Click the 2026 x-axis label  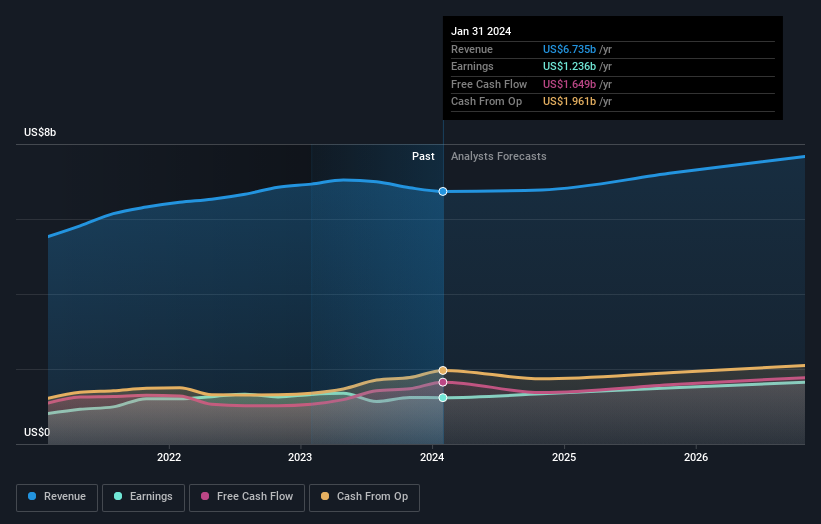(696, 457)
